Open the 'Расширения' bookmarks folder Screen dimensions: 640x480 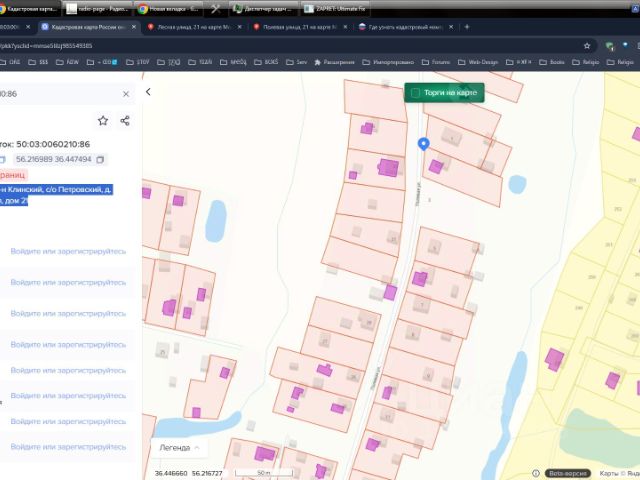[x=337, y=62]
